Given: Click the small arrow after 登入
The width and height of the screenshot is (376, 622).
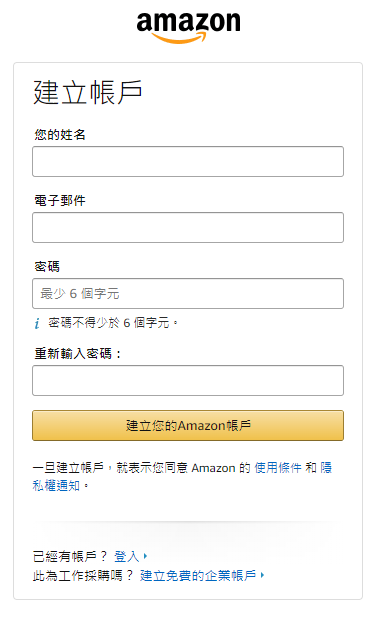Looking at the screenshot, I should [145, 556].
